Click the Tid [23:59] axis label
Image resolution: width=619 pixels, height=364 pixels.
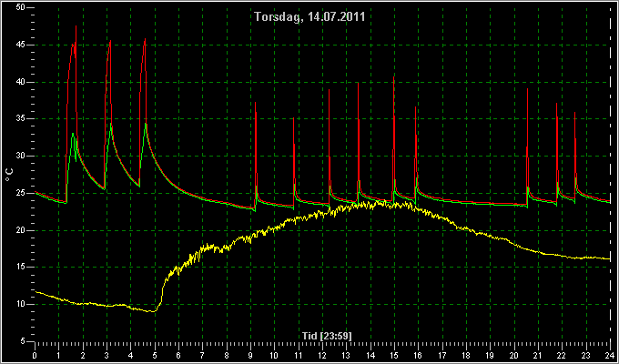(x=327, y=336)
